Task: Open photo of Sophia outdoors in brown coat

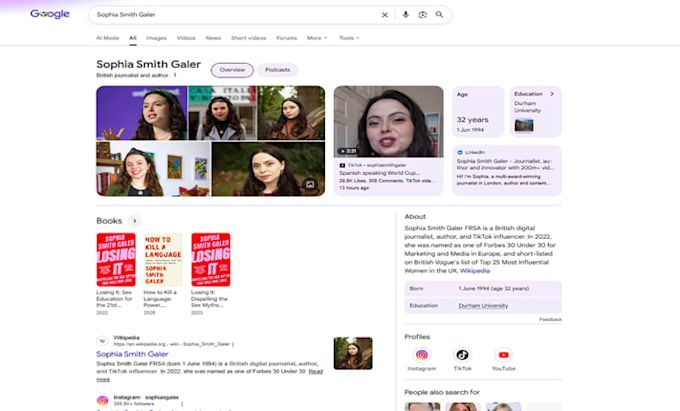Action: click(x=291, y=113)
